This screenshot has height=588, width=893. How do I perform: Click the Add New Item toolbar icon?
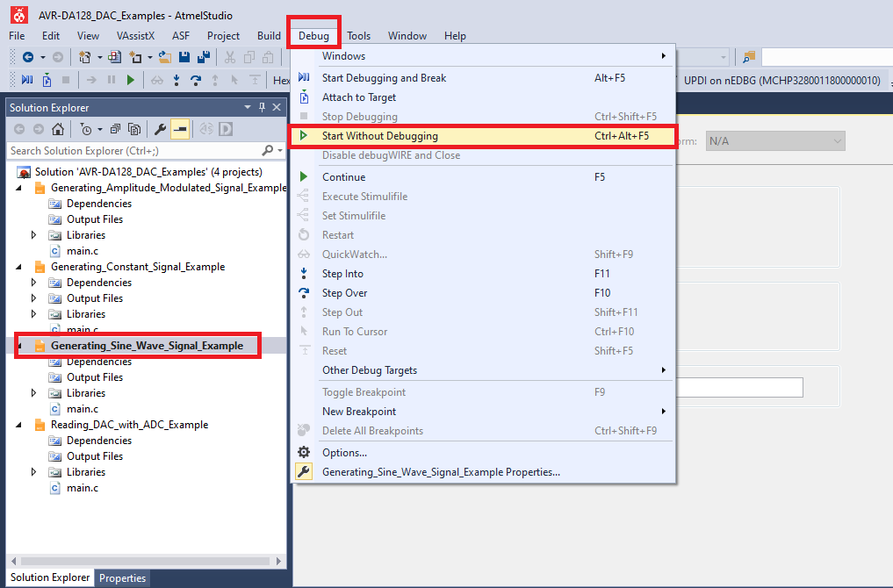pyautogui.click(x=114, y=57)
